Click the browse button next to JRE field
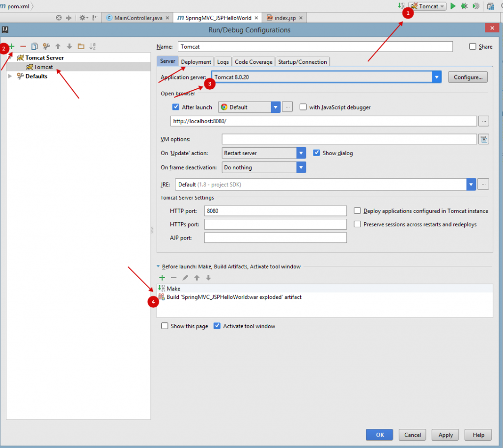503x448 pixels. (x=484, y=184)
